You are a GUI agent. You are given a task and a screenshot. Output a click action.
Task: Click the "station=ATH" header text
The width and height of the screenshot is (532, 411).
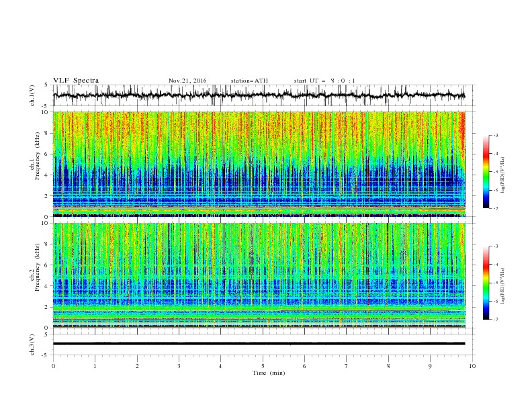249,81
